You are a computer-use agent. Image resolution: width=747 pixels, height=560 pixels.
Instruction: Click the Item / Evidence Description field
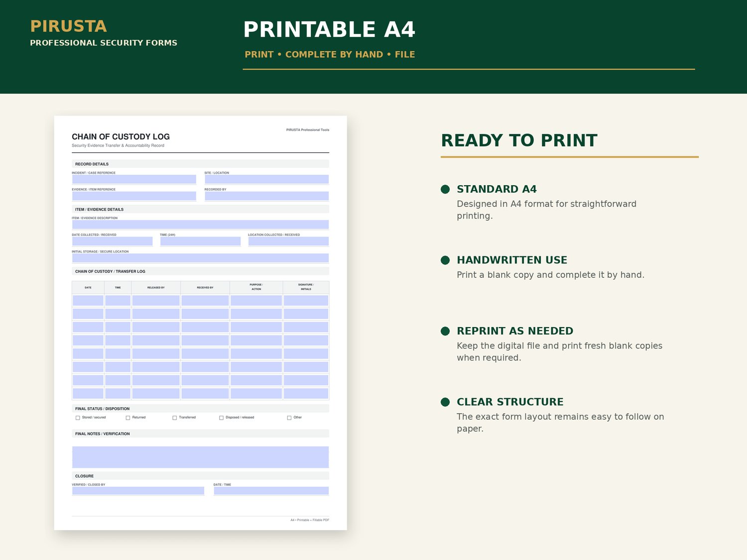pyautogui.click(x=200, y=224)
